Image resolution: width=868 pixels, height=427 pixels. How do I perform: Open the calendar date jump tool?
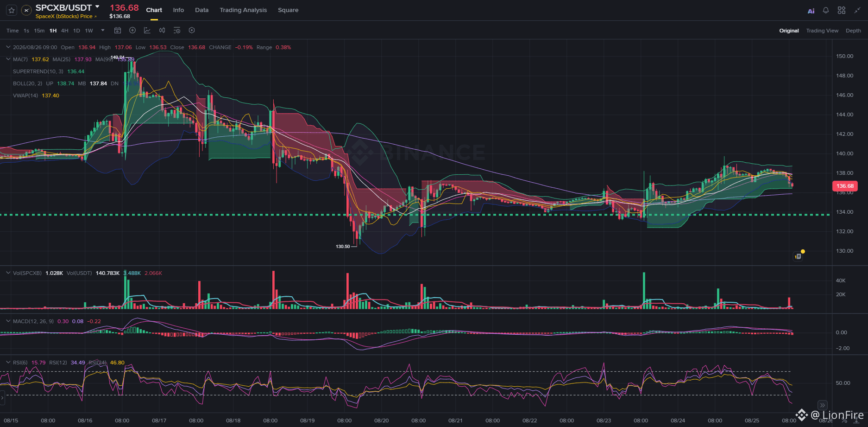coord(118,31)
